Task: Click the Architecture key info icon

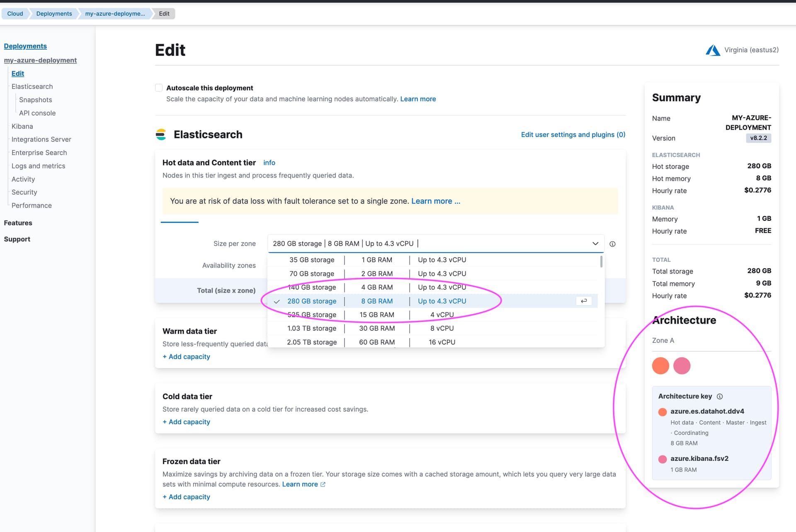Action: point(720,397)
